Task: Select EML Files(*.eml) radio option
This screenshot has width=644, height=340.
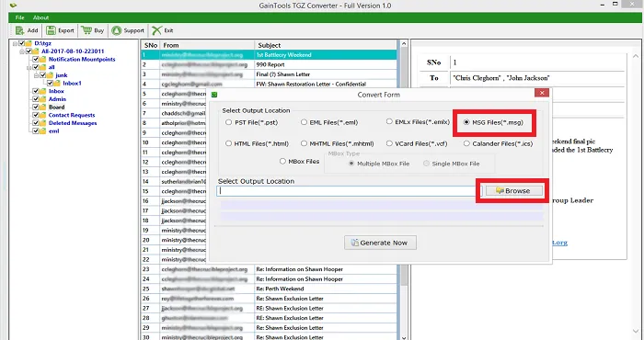Action: [304, 122]
